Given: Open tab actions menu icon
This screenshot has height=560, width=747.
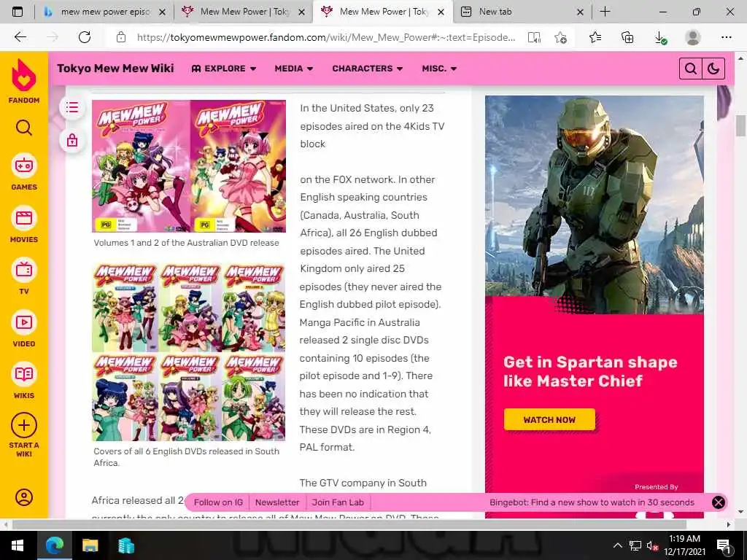Looking at the screenshot, I should pos(18,12).
